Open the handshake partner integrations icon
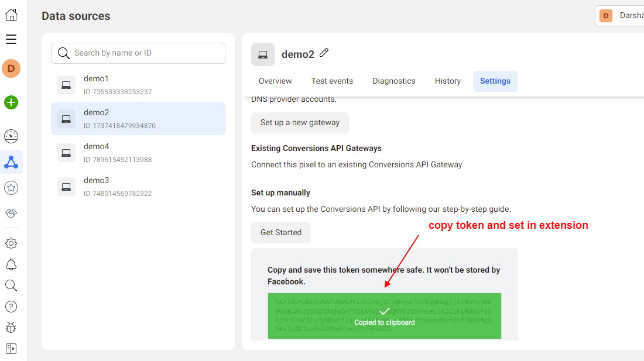Screen dimensions: 644x361 point(11,213)
